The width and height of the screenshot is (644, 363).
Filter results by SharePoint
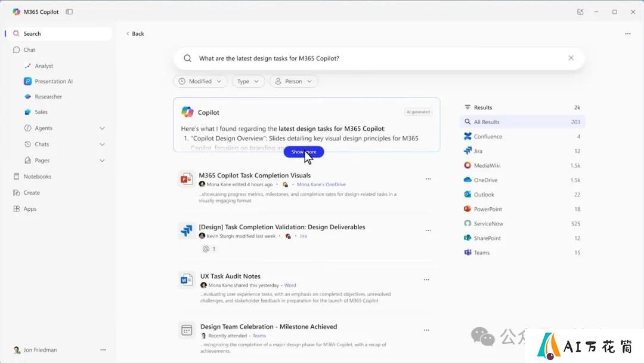pos(522,238)
